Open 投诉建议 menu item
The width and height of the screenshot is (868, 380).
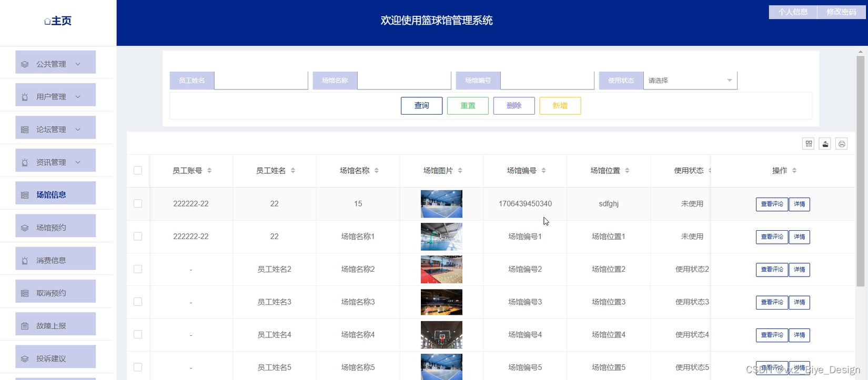[x=56, y=356]
